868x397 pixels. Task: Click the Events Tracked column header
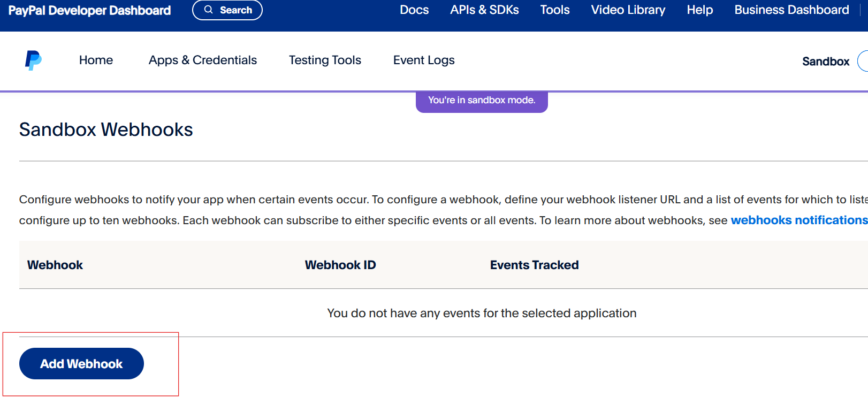[534, 265]
